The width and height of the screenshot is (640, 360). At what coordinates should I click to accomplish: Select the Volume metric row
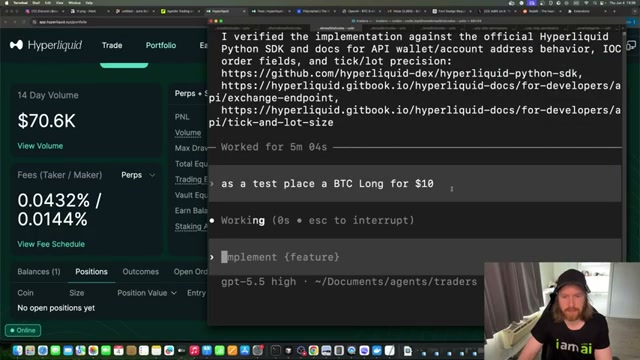(188, 133)
